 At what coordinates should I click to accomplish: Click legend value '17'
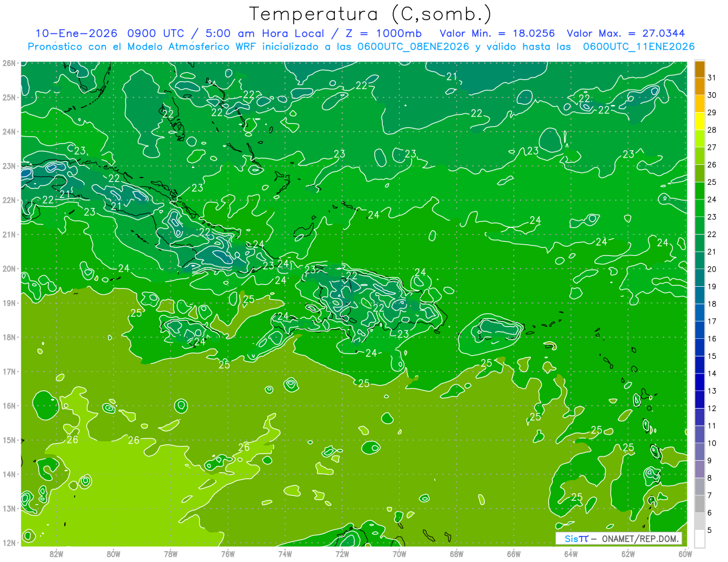(x=712, y=321)
